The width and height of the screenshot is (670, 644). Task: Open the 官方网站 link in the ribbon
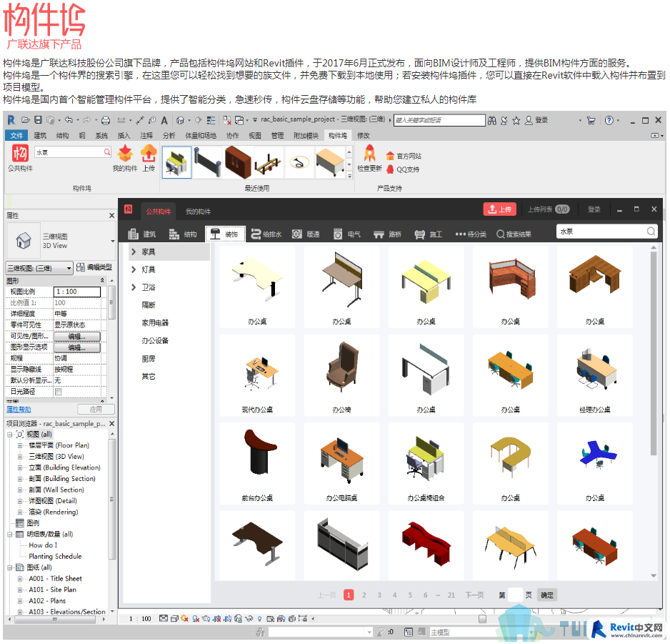pyautogui.click(x=404, y=156)
